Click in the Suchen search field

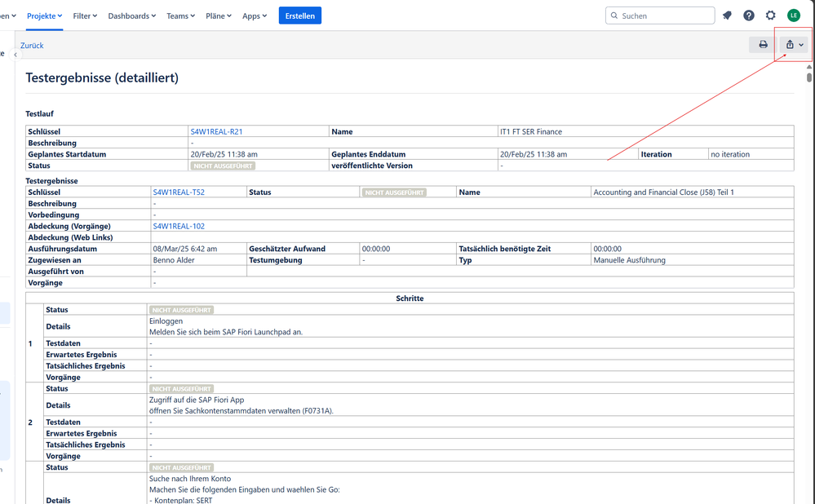tap(665, 15)
